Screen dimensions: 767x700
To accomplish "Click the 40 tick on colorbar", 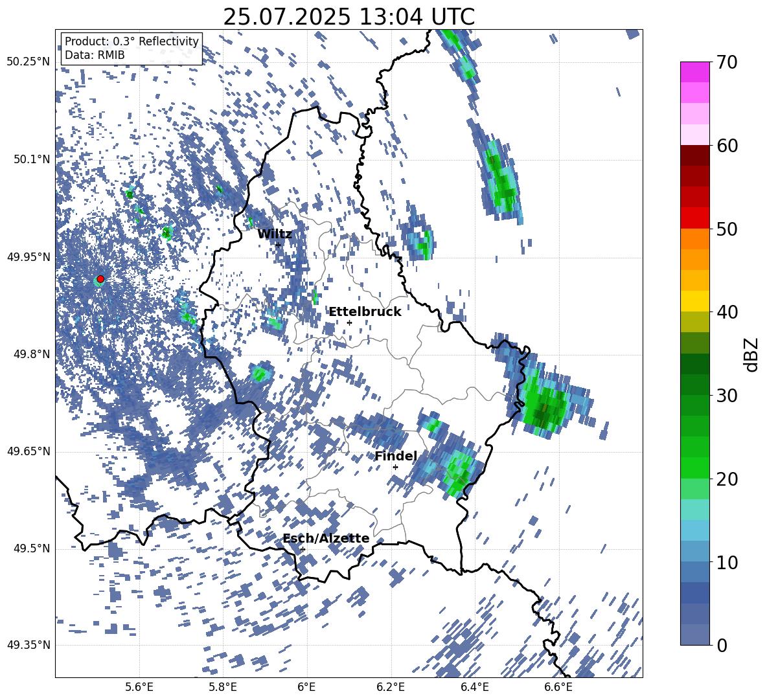I will pyautogui.click(x=727, y=312).
